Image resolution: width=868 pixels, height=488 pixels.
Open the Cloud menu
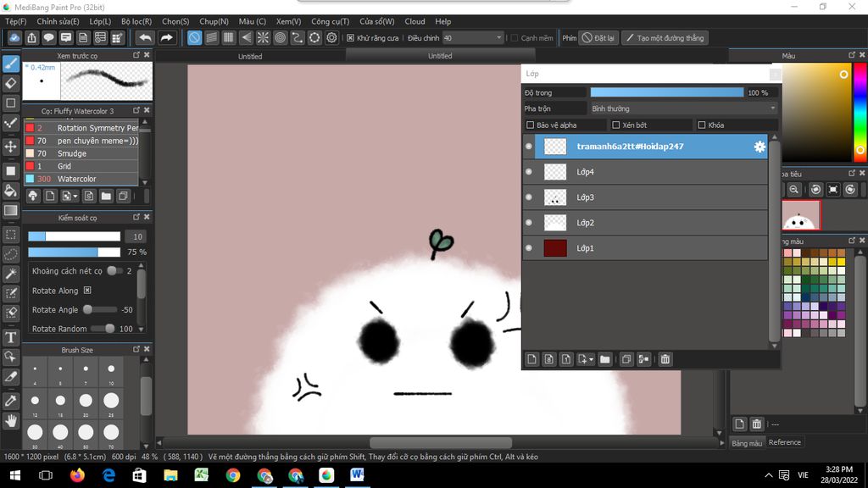click(415, 21)
